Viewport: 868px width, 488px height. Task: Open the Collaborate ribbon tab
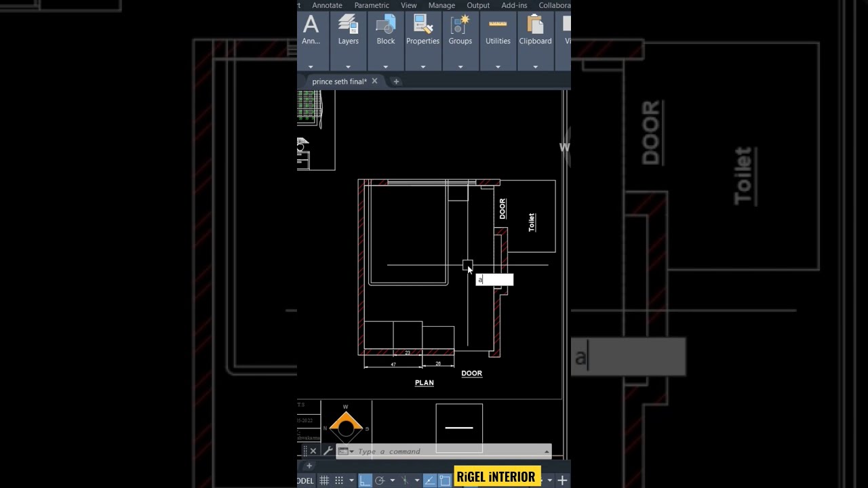(x=555, y=5)
